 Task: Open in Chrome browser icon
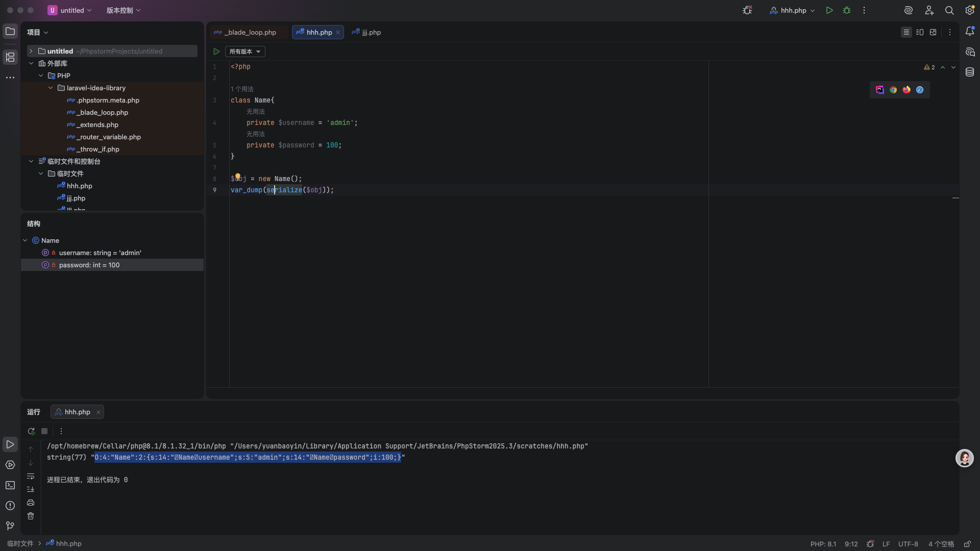pyautogui.click(x=893, y=90)
